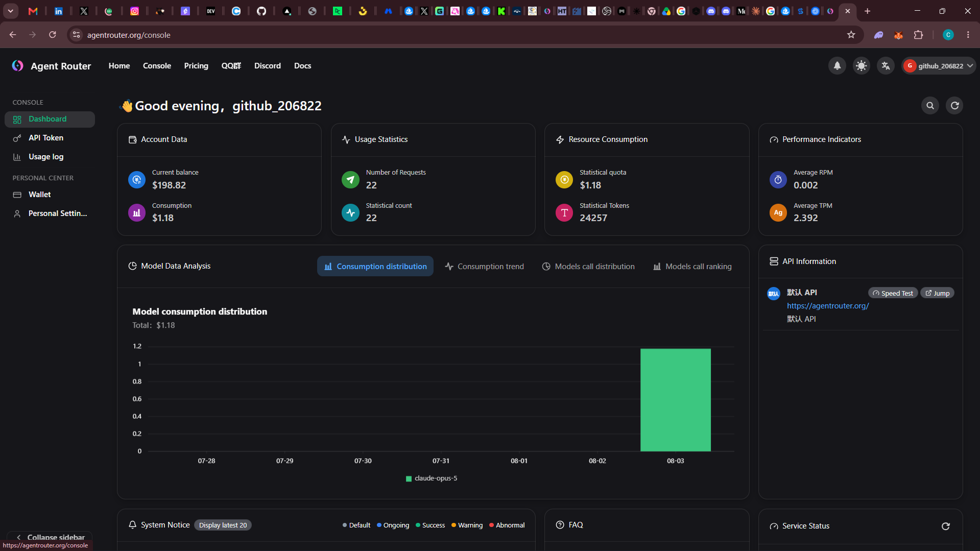Open the Chrome profile C avatar

[948, 35]
